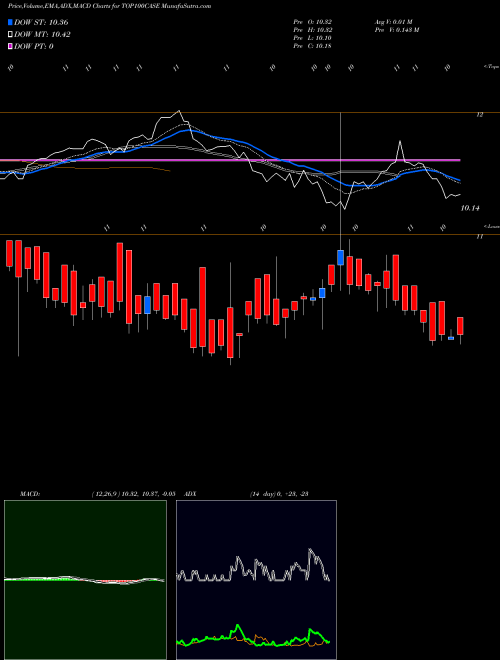Image resolution: width=500 pixels, height=660 pixels.
Task: Click the 'Pre O: 10.32' value
Action: (x=313, y=21)
